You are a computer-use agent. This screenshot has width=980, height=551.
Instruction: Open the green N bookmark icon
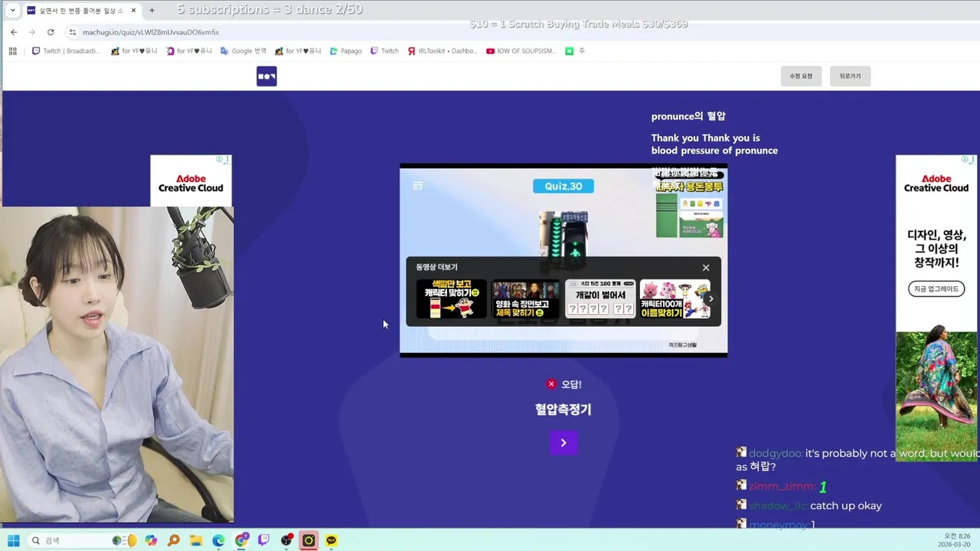(569, 51)
